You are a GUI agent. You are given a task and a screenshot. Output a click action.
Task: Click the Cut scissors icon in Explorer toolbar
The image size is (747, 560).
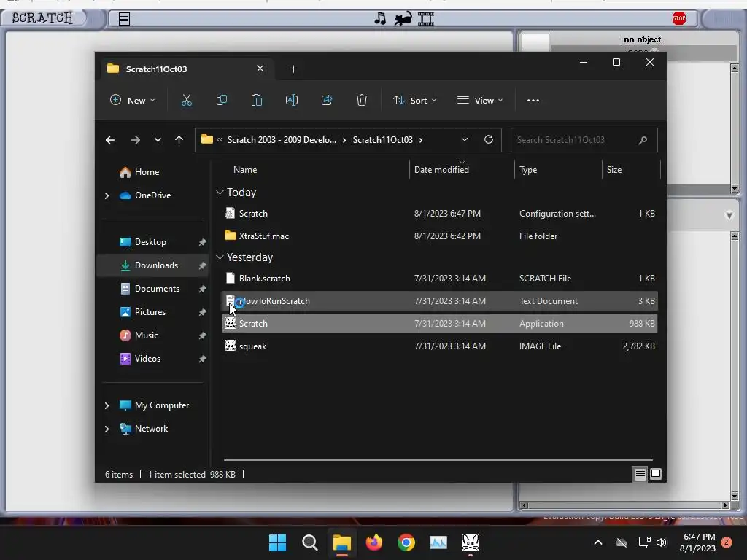point(186,101)
